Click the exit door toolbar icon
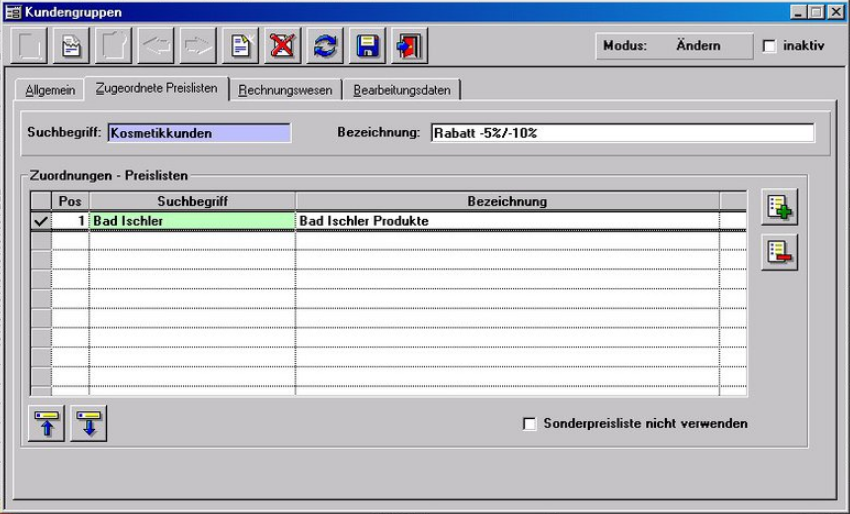Screen dimensions: 850x514 pyautogui.click(x=408, y=46)
